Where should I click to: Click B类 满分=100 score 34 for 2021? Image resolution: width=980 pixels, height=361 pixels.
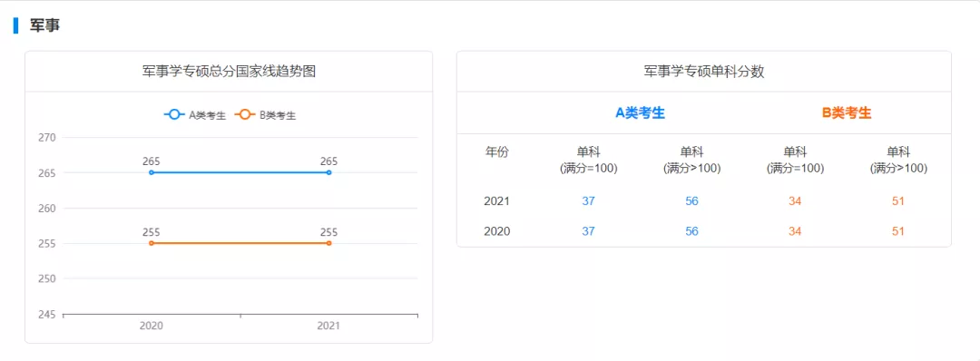coord(795,201)
